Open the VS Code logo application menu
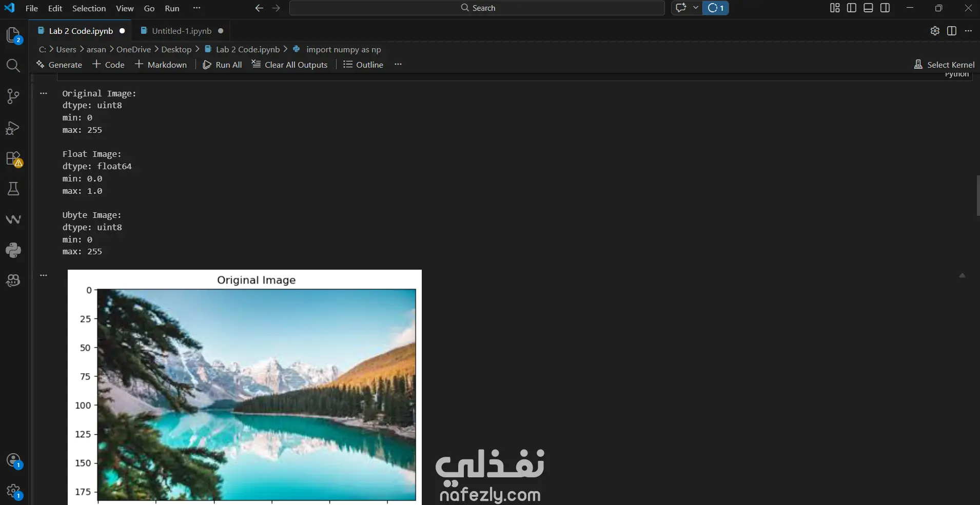The height and width of the screenshot is (505, 980). pos(9,8)
